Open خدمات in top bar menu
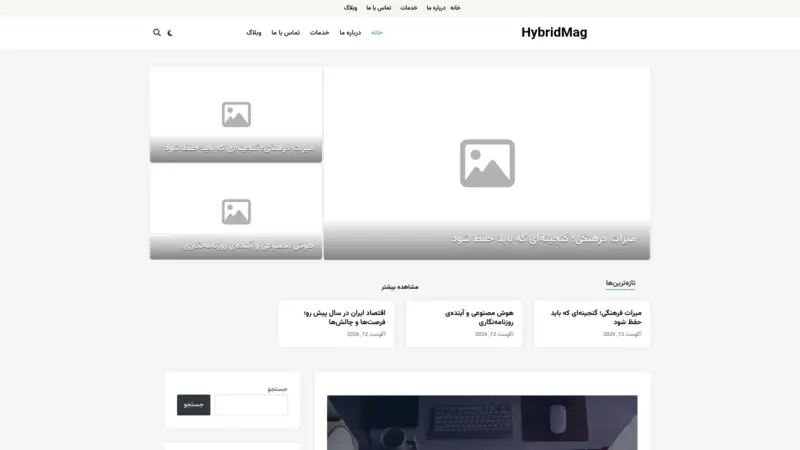Screen dimensions: 800x450 [x=409, y=8]
